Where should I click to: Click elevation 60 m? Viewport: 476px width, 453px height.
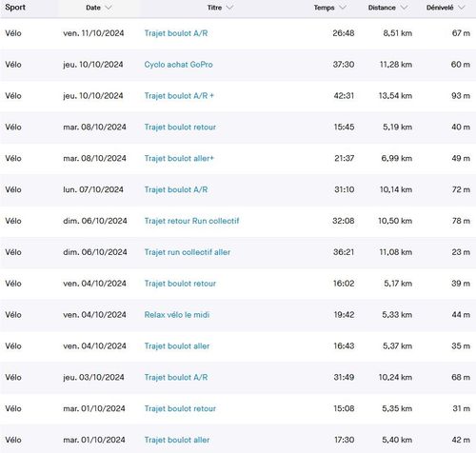[461, 65]
